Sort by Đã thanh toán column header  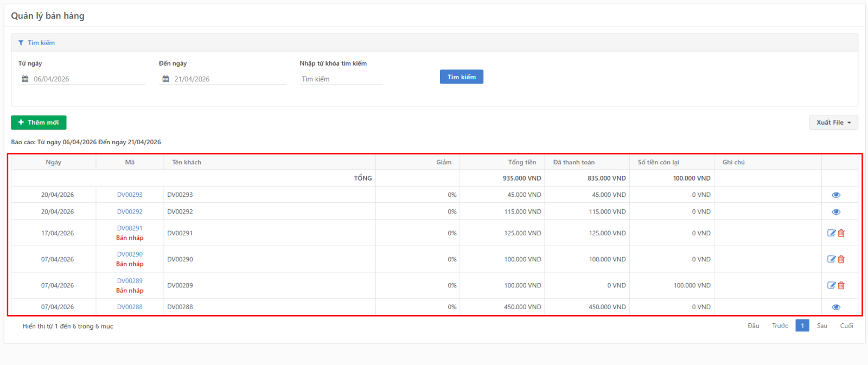click(x=587, y=162)
